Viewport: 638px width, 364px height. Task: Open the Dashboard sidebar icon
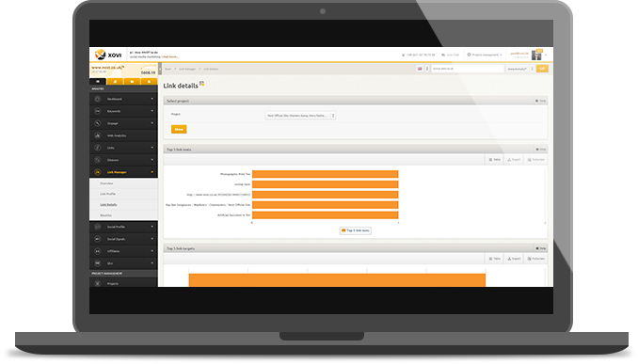[98, 99]
